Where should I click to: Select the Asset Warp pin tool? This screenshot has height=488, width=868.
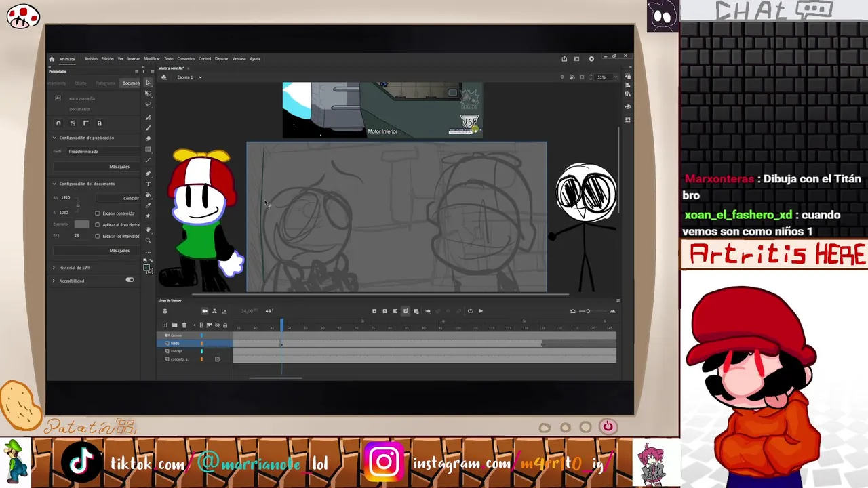[x=149, y=216]
